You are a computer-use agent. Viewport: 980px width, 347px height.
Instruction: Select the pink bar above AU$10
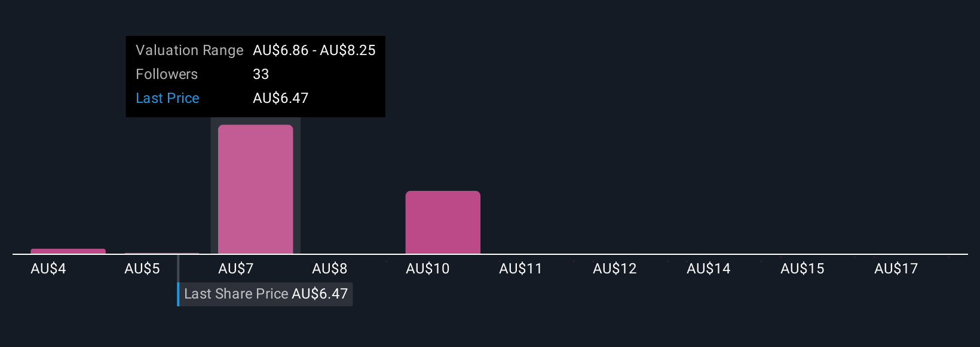[x=443, y=223]
